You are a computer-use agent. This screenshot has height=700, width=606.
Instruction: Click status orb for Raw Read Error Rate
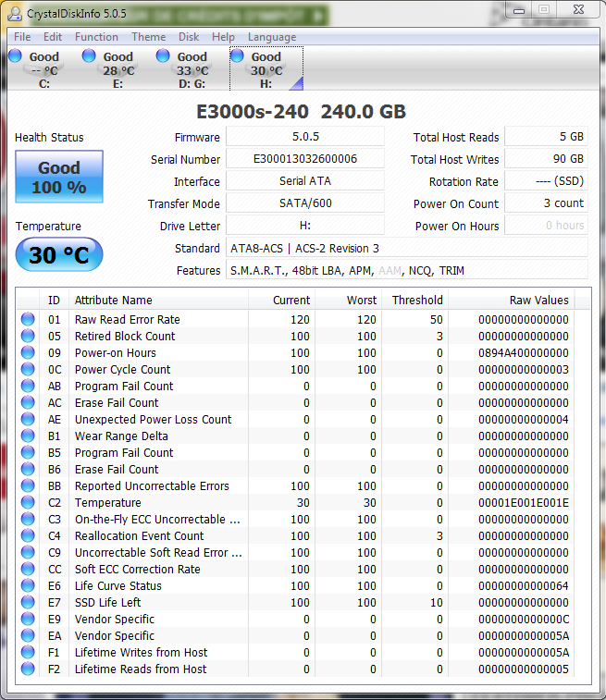tap(28, 320)
